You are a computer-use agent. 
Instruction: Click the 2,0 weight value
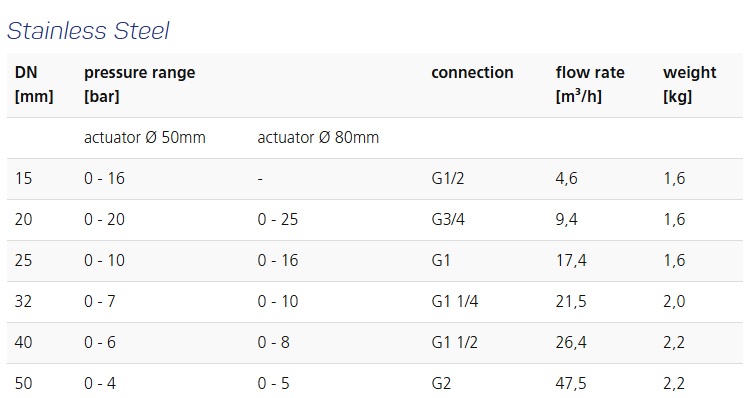pos(674,302)
